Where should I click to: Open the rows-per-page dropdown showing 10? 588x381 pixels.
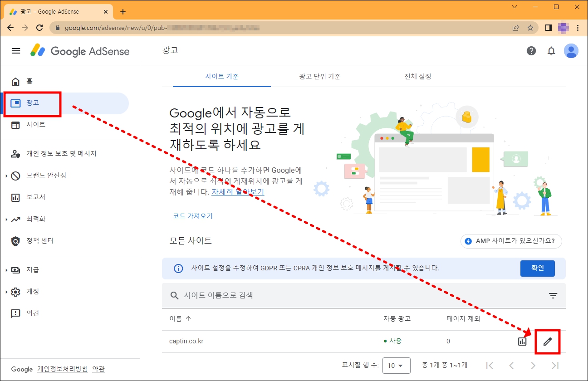coord(397,366)
